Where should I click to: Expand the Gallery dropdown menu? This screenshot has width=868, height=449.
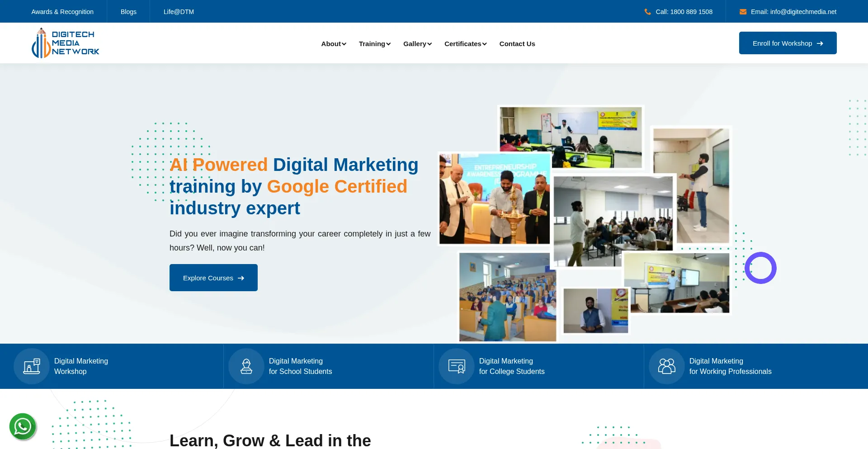pyautogui.click(x=417, y=44)
